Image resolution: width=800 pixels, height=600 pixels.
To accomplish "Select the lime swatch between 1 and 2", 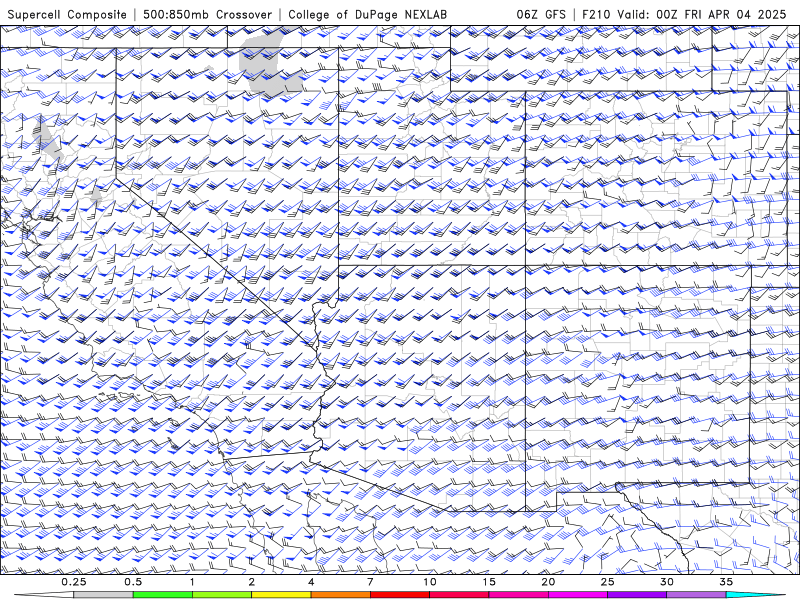I will [221, 595].
